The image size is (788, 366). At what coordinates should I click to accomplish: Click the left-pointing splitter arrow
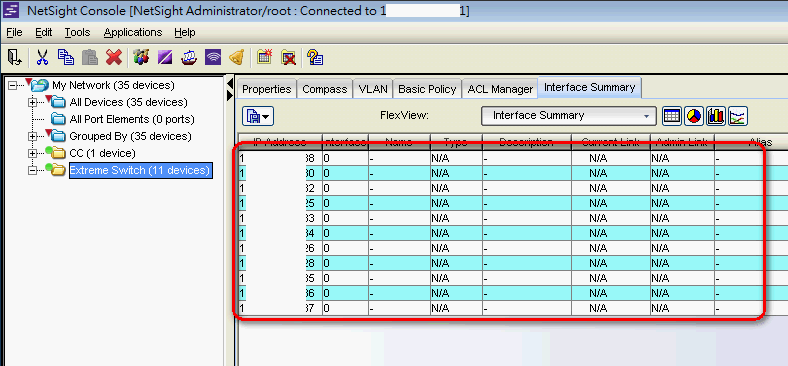coord(231,82)
